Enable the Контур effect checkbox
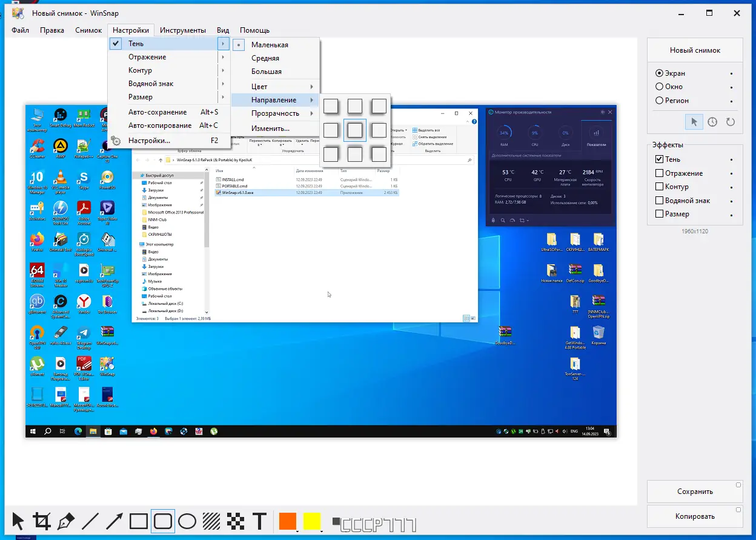Screen dimensions: 756x540 pyautogui.click(x=659, y=187)
